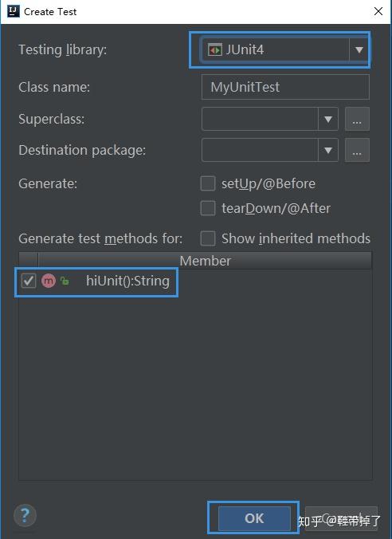Click the Member column header
The image size is (392, 539).
[x=205, y=261]
